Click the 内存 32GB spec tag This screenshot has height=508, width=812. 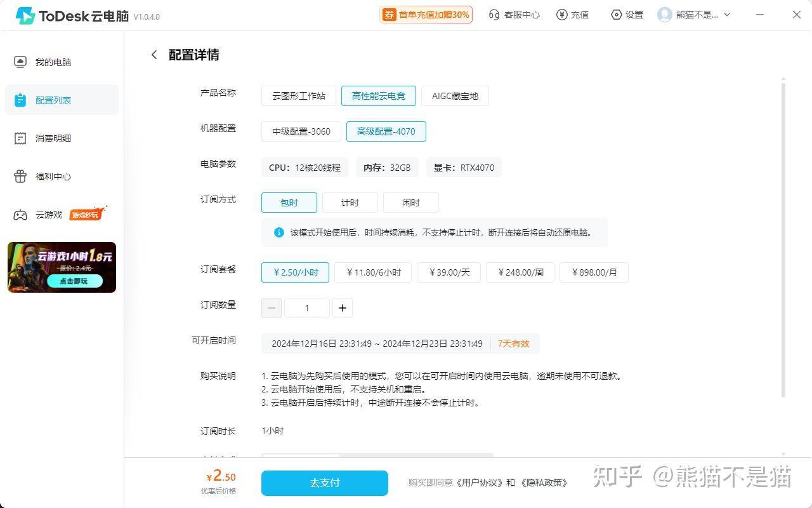pos(387,168)
